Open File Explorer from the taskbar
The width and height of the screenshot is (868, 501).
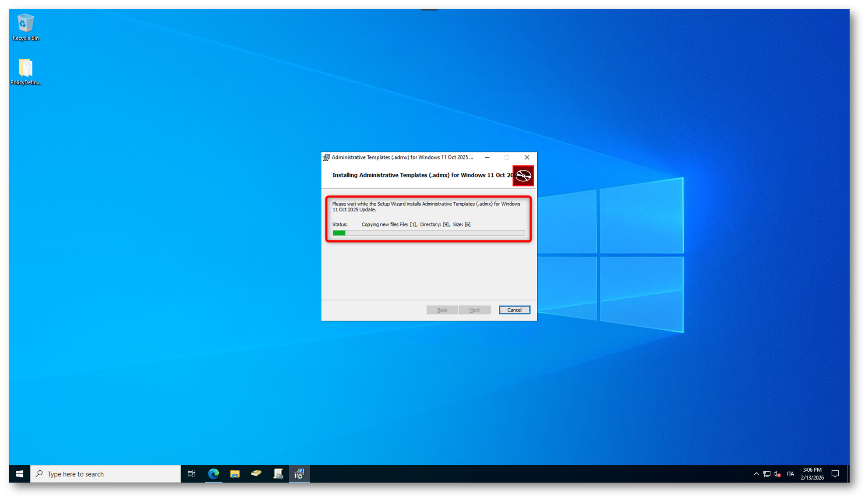pos(235,474)
